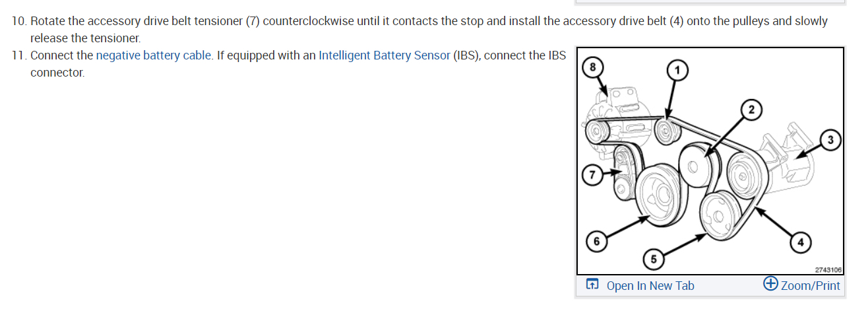Click callout number 7 for the tensioner
Viewport: 868px width, 313px height.
(x=592, y=176)
